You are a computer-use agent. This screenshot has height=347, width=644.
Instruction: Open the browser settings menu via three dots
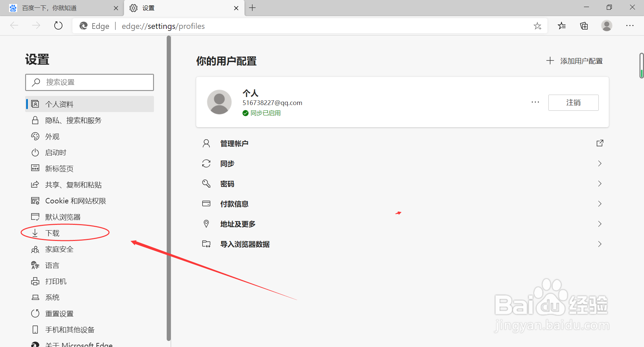(630, 26)
